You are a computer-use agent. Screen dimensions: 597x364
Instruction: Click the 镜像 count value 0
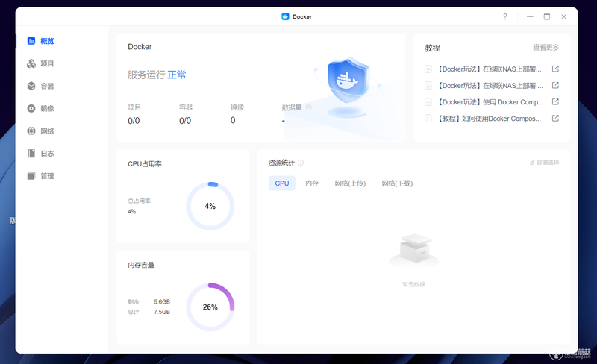233,120
